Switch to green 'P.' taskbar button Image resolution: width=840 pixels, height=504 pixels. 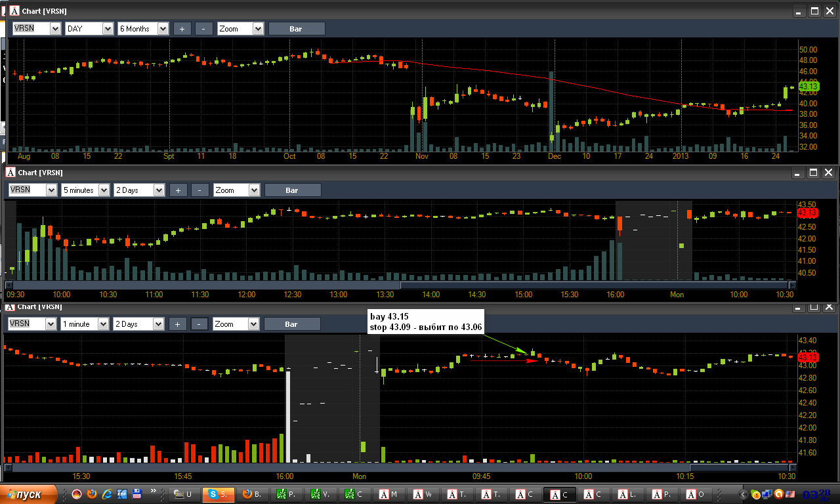(286, 494)
